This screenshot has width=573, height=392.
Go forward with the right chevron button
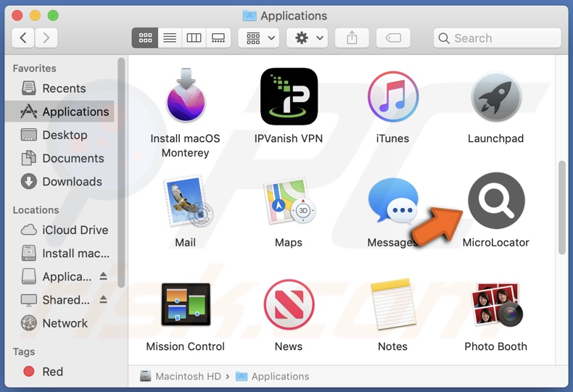(x=46, y=38)
